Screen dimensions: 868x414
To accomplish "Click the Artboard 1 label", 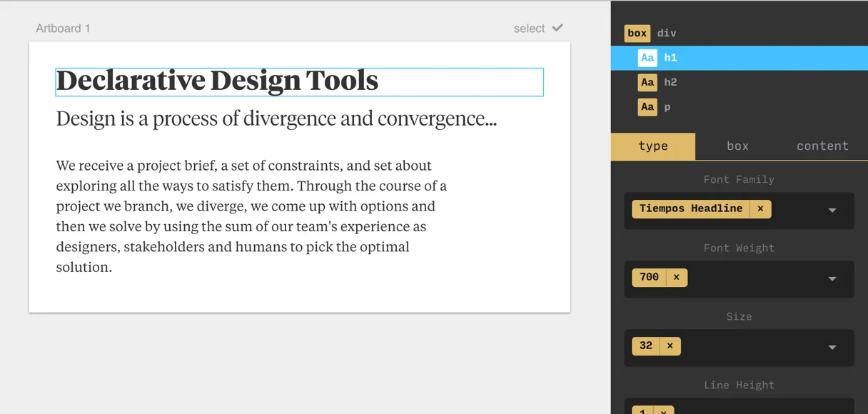I will pyautogui.click(x=63, y=29).
